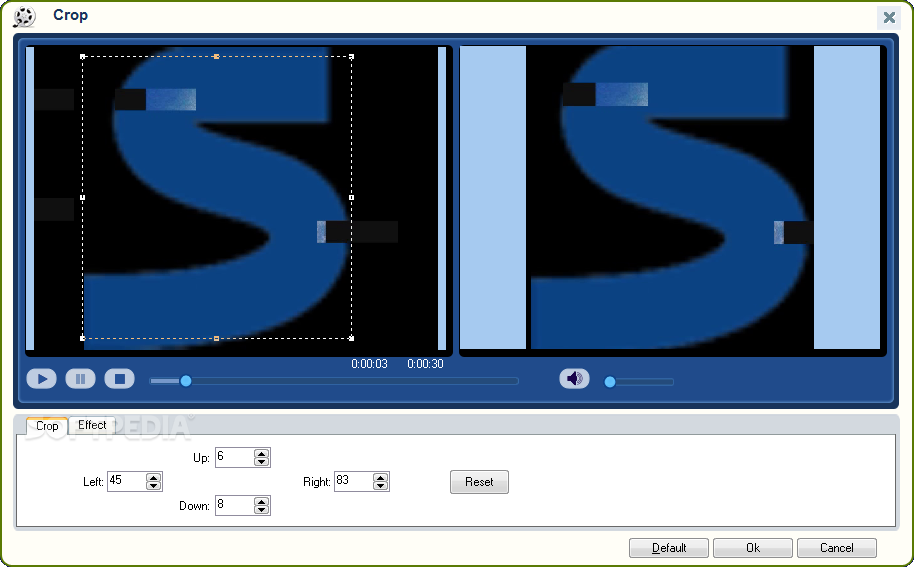Click the top-left crop selection handle
The height and width of the screenshot is (567, 914).
(x=82, y=57)
